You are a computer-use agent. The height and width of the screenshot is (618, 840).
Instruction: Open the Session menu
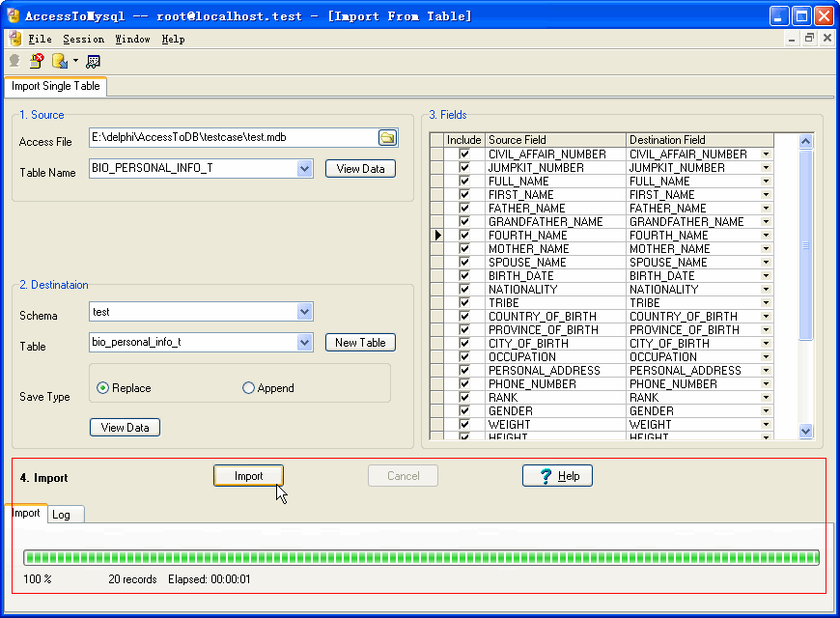click(84, 40)
